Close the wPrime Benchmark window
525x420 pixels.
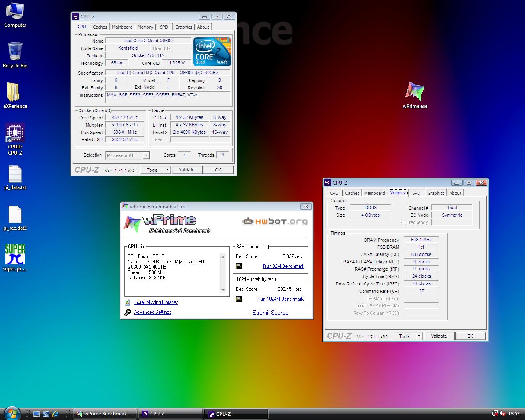[305, 206]
